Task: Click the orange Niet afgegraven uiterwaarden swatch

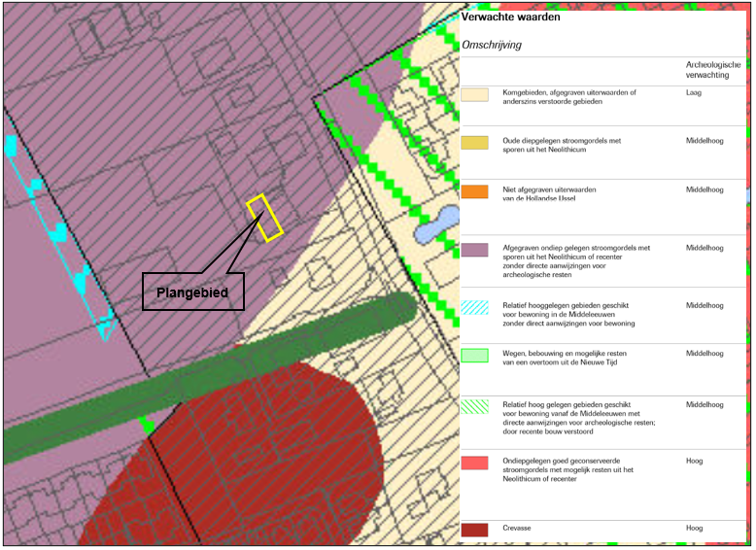Action: point(474,191)
